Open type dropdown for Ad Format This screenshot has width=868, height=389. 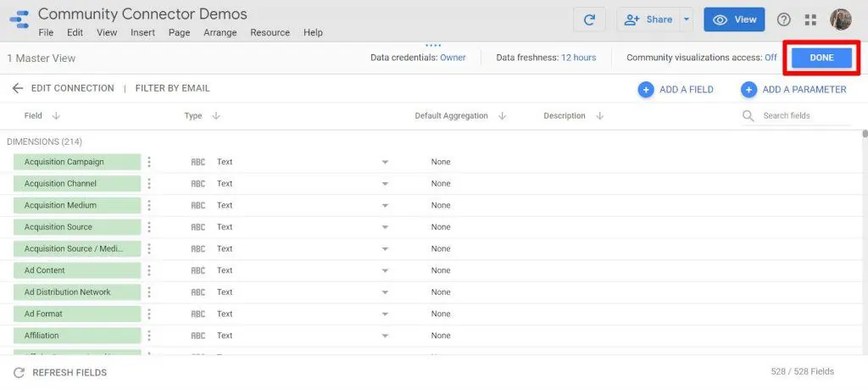tap(385, 314)
